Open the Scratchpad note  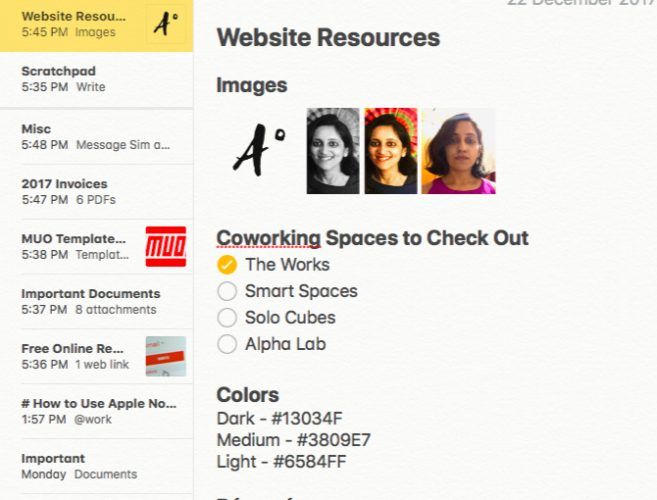[x=96, y=79]
